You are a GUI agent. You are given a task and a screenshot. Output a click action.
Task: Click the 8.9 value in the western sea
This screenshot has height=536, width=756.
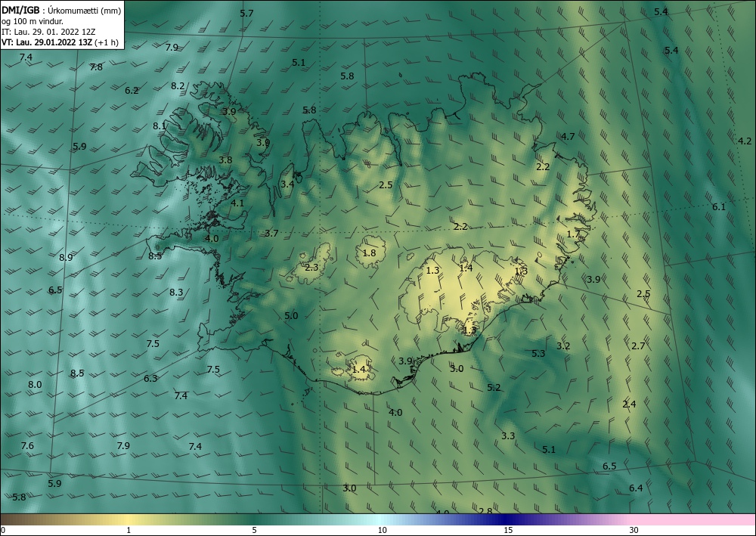(66, 257)
